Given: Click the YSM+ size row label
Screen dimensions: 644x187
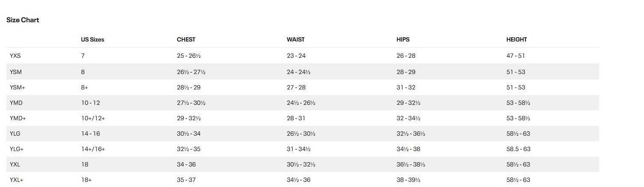Looking at the screenshot, I should [x=18, y=87].
